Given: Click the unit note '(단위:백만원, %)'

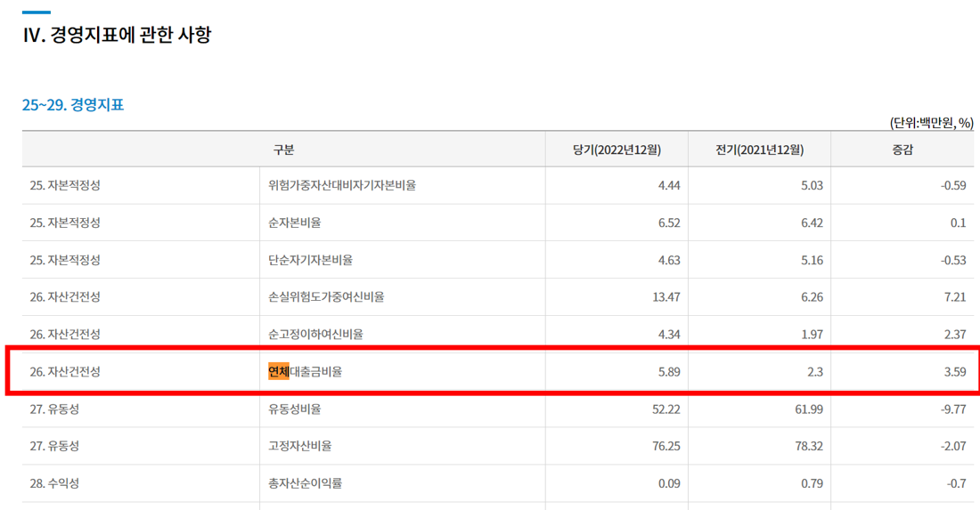Looking at the screenshot, I should point(931,123).
